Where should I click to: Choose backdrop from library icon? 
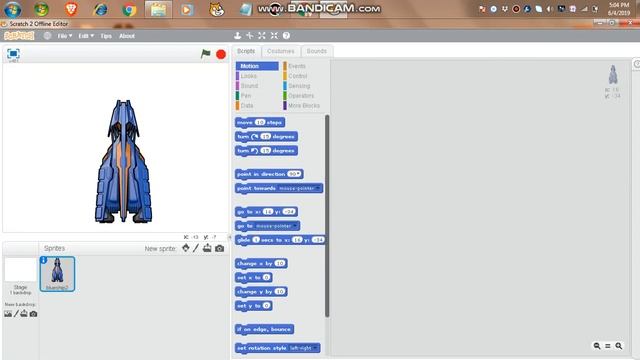pyautogui.click(x=8, y=313)
